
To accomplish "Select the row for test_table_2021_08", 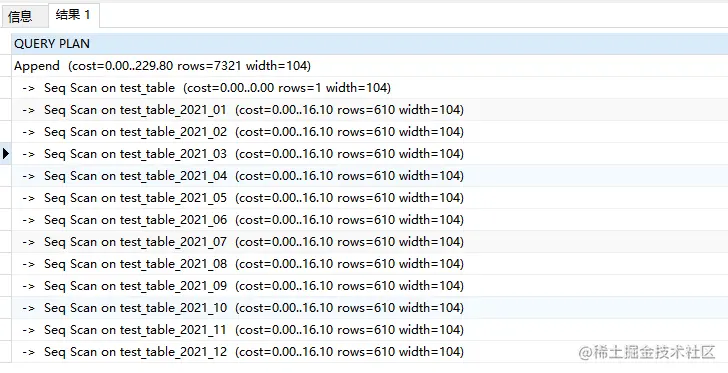I will 370,263.
